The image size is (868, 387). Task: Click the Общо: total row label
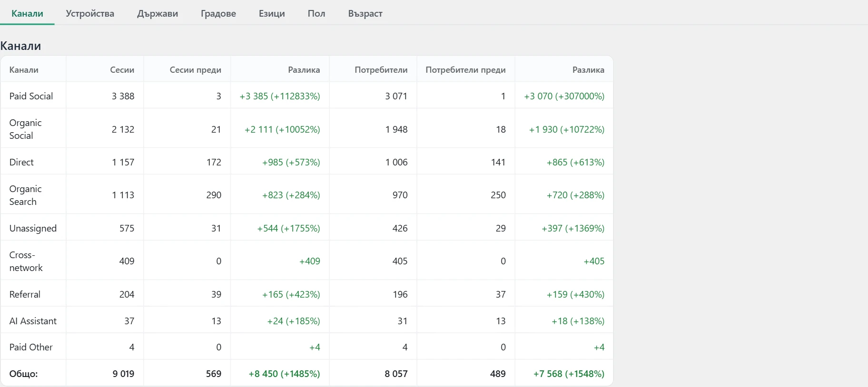pyautogui.click(x=23, y=374)
